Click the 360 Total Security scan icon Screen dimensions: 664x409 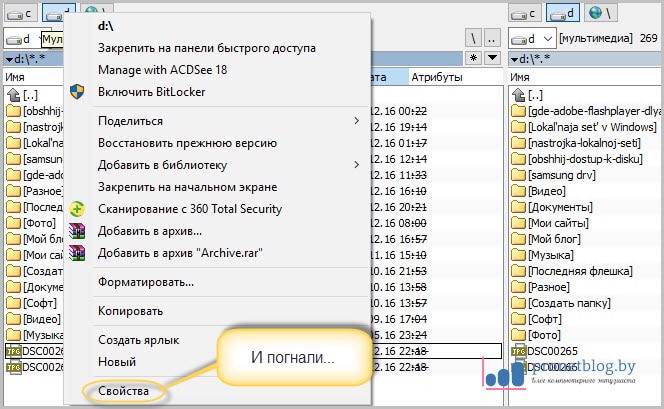click(77, 209)
